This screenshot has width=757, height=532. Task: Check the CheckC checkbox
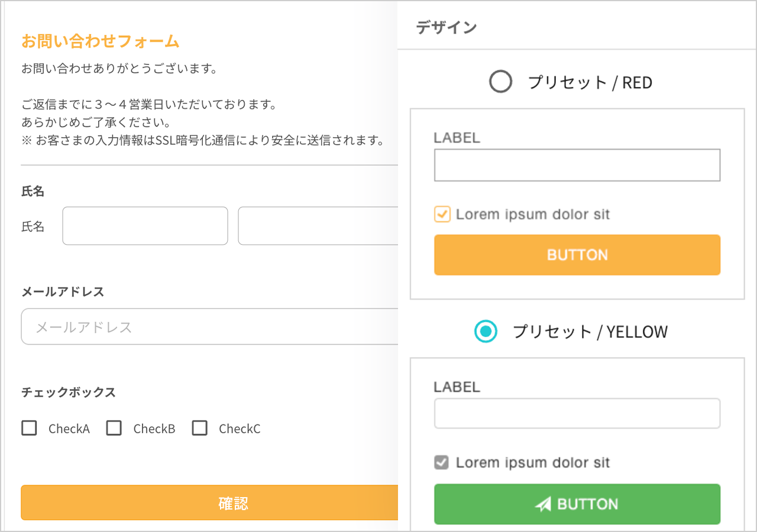click(199, 428)
